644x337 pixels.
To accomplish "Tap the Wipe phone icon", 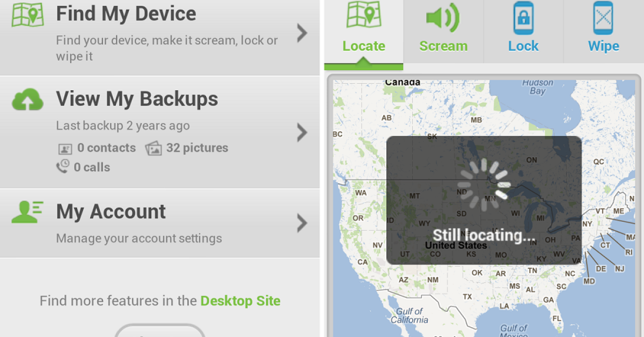I will pos(603,18).
